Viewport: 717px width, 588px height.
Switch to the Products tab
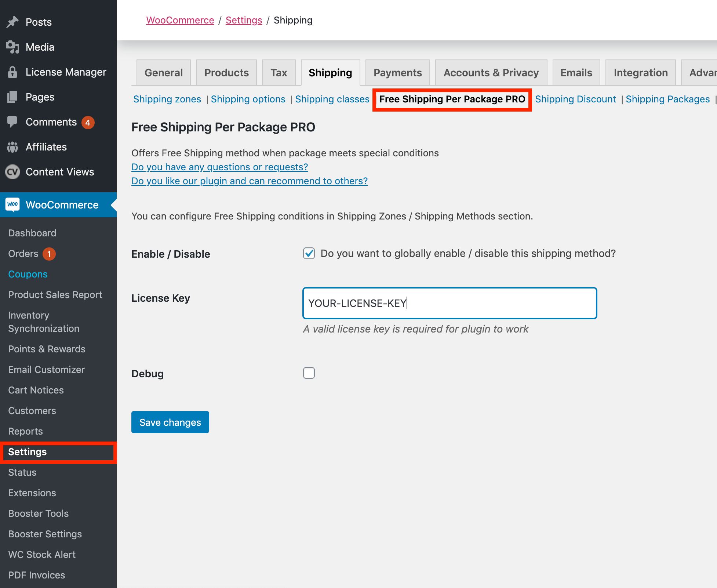tap(226, 73)
